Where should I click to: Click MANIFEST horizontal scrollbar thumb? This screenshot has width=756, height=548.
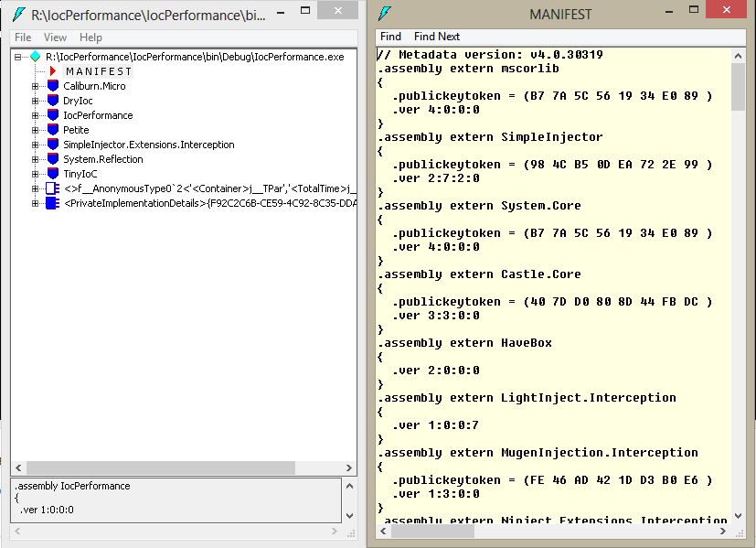click(432, 532)
